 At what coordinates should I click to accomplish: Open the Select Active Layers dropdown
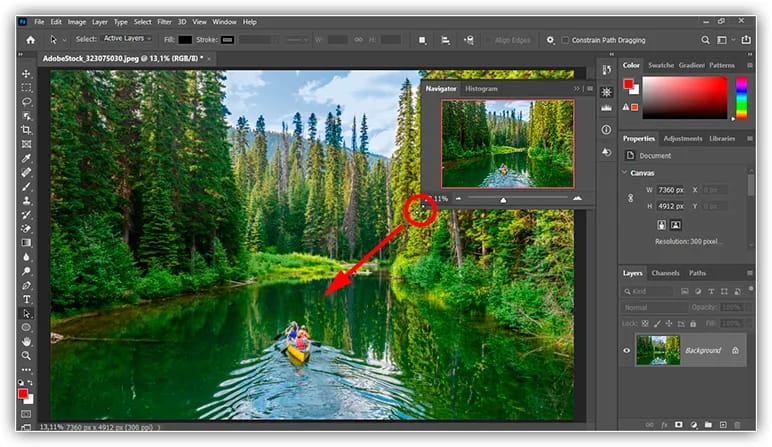click(127, 38)
